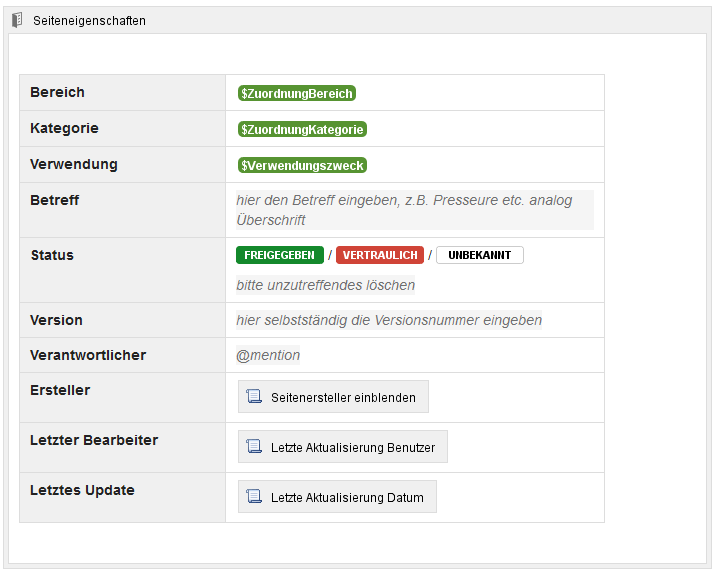Click the Verwendung header cell
Image resolution: width=717 pixels, height=576 pixels.
tap(123, 165)
